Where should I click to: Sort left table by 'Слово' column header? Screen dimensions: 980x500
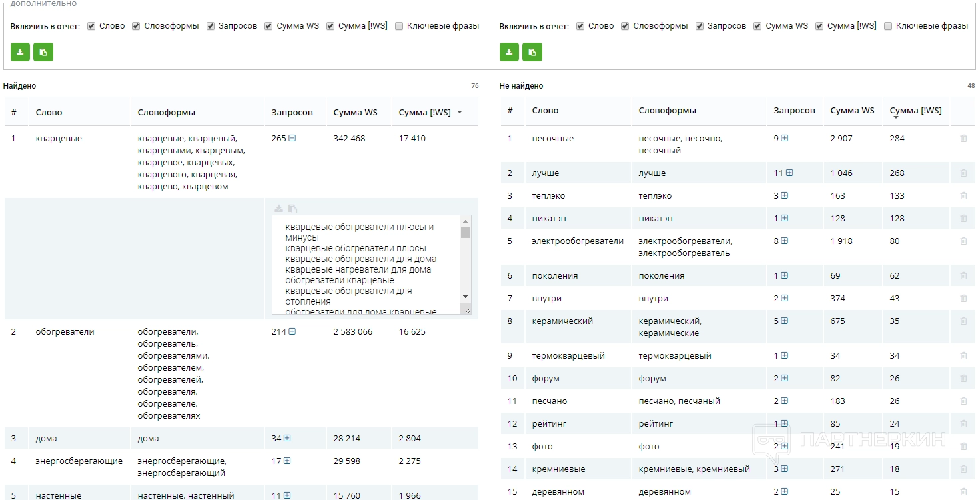pos(49,113)
